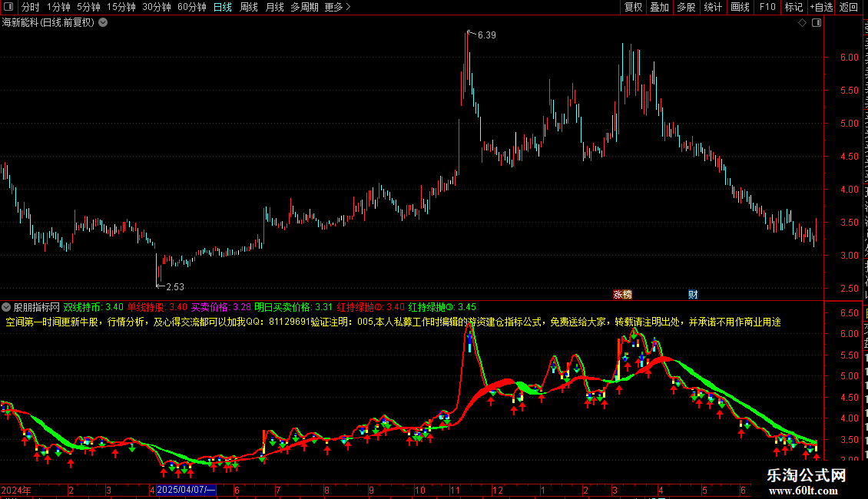868x499 pixels.
Task: Expand the 更多 periods menu
Action: 337,7
